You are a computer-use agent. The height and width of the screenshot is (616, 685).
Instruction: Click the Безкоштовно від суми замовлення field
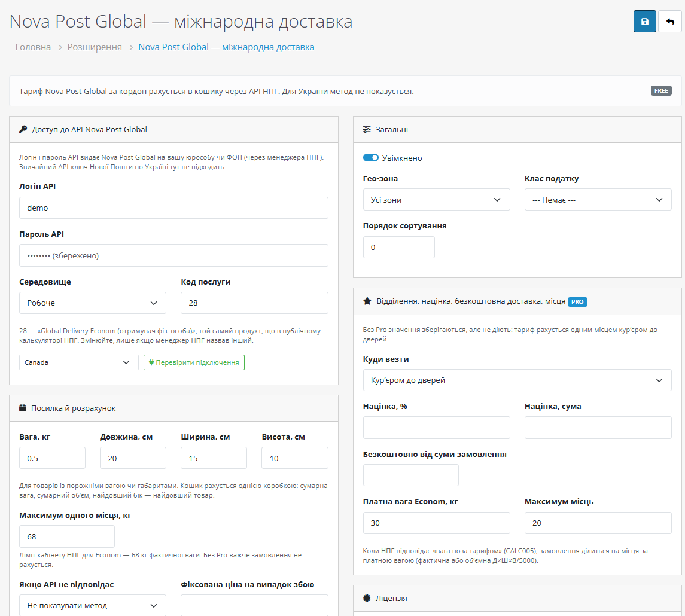click(x=410, y=475)
